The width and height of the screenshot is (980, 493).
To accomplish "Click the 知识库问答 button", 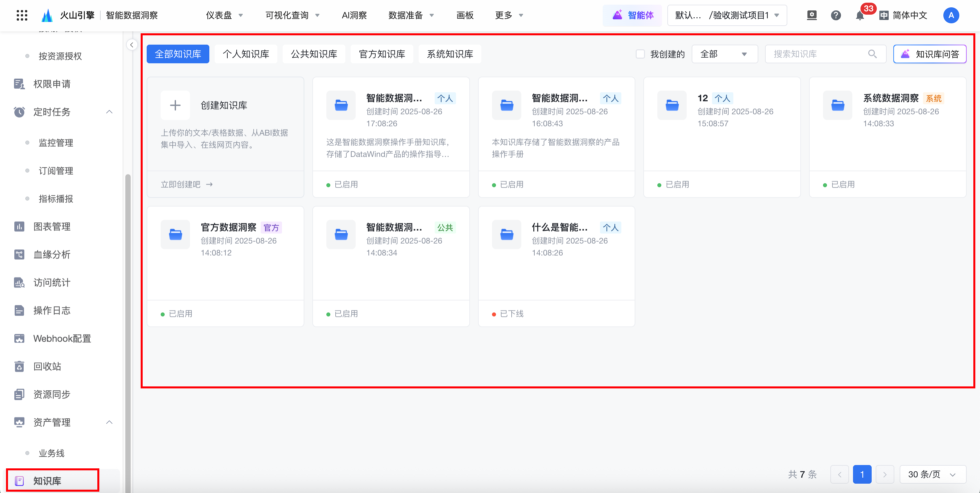I will [929, 54].
